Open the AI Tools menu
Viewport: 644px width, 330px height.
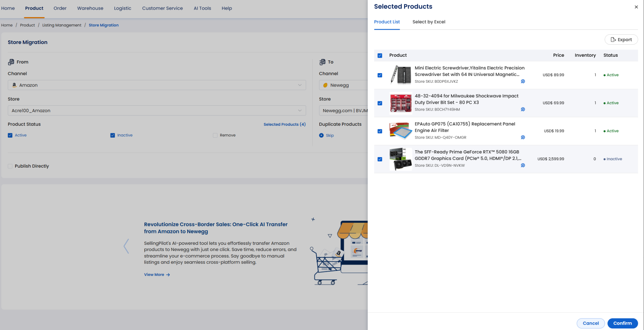pos(202,8)
